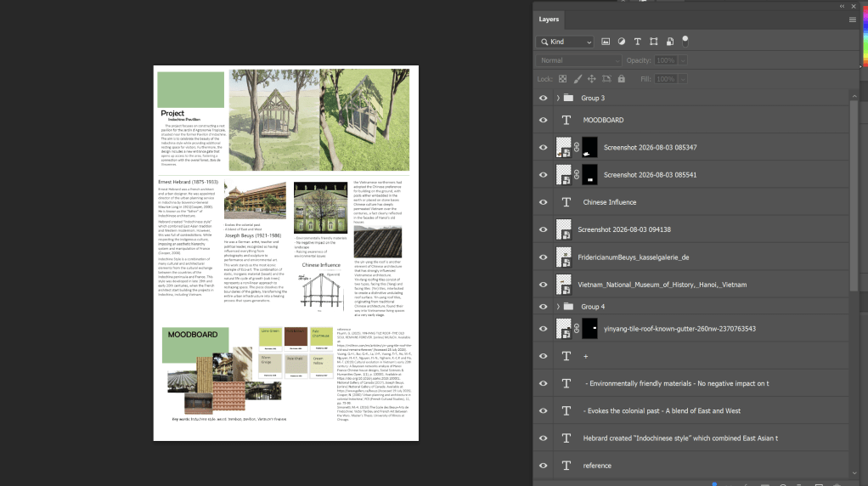Hide the Group 3 layer group
Viewport: 868px width, 486px height.
tap(543, 98)
